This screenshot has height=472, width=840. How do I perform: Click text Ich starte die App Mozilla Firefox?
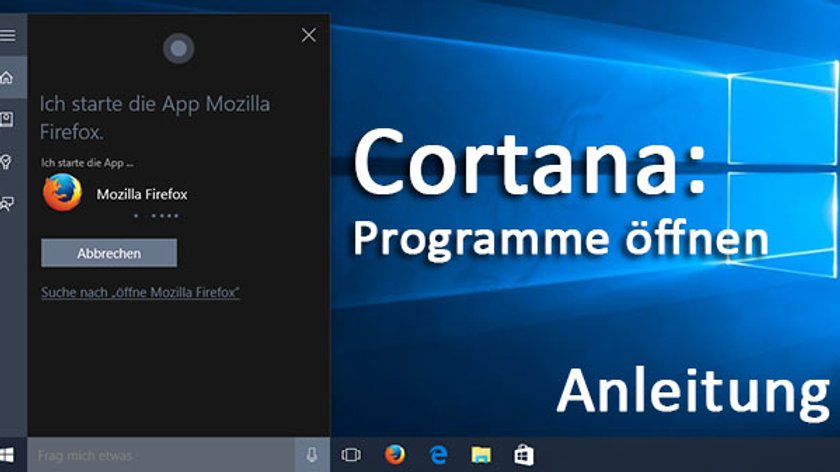[155, 118]
